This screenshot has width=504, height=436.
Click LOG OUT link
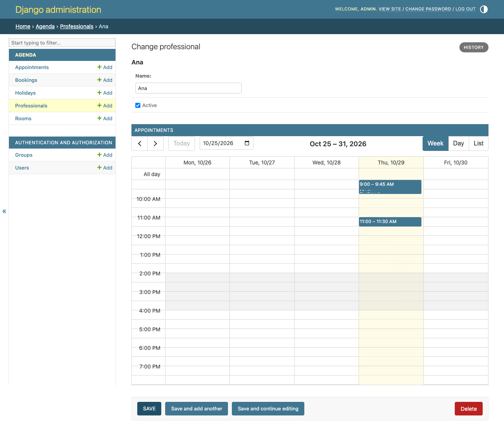pos(465,9)
